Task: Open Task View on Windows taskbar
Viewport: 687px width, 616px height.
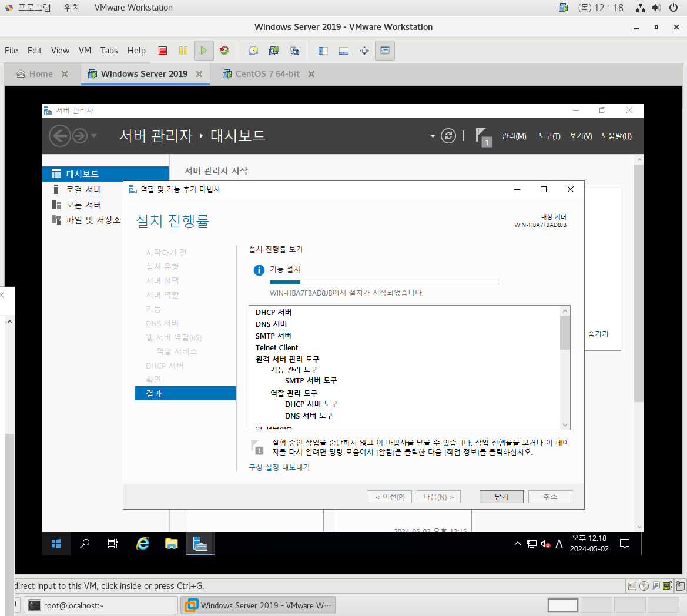Action: point(113,544)
